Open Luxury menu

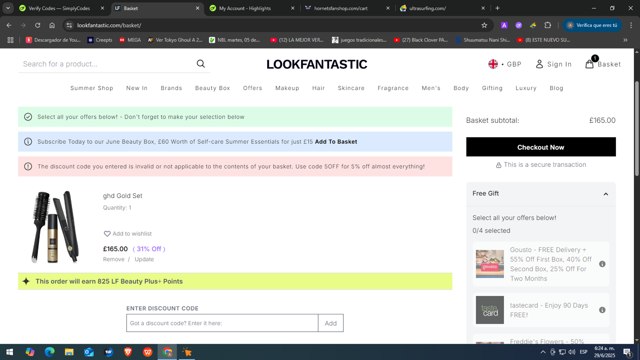526,88
